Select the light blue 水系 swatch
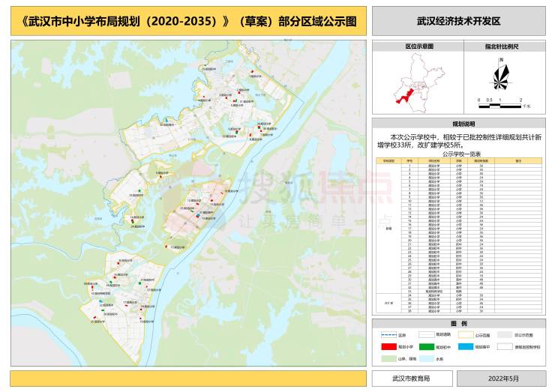Screen dimensions: 555x392 426,358
